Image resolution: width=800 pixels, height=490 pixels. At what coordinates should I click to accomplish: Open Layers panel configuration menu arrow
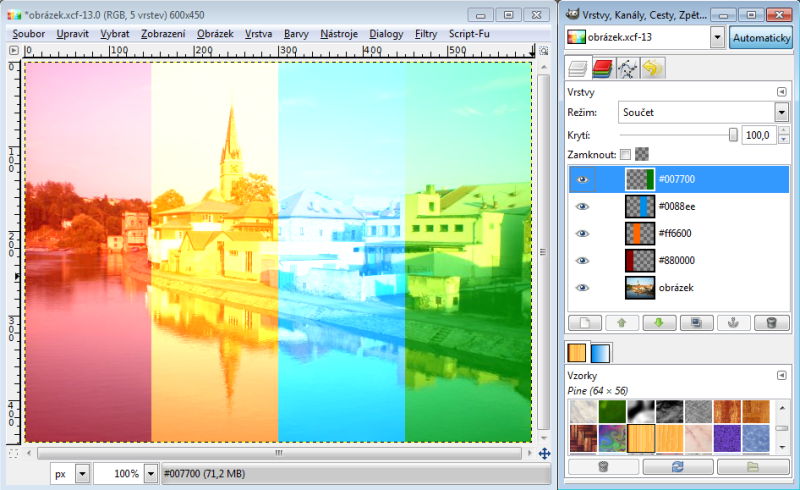point(782,92)
